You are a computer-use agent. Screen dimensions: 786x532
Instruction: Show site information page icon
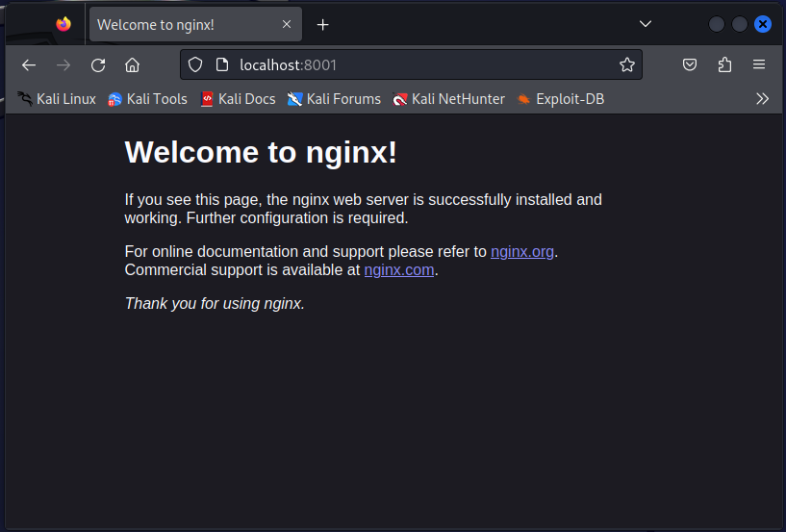222,64
